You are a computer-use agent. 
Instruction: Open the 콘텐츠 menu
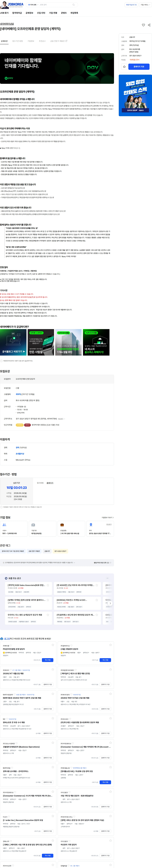(x=64, y=13)
